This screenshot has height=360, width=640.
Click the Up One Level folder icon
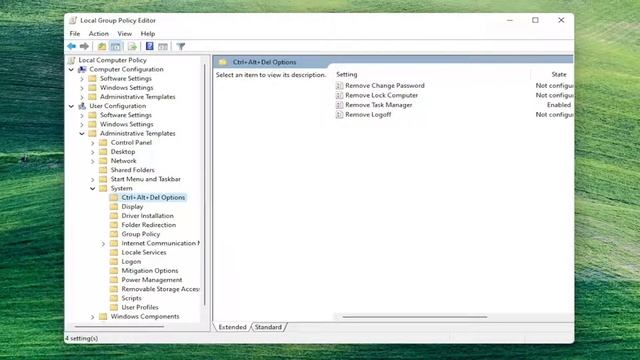point(102,46)
